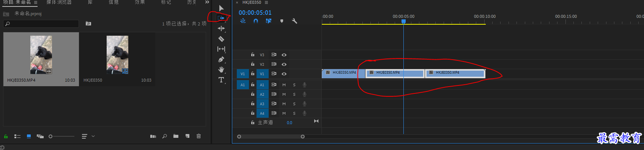Lock the A2 audio track

point(253,94)
